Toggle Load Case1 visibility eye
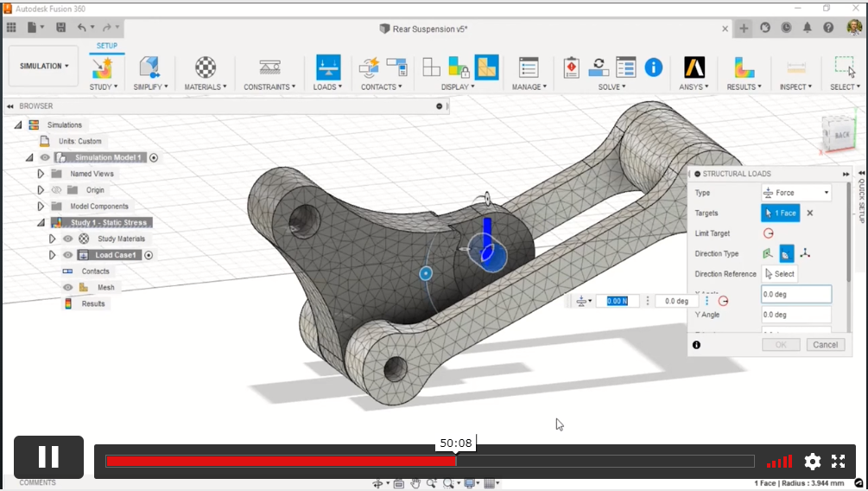 pyautogui.click(x=67, y=255)
